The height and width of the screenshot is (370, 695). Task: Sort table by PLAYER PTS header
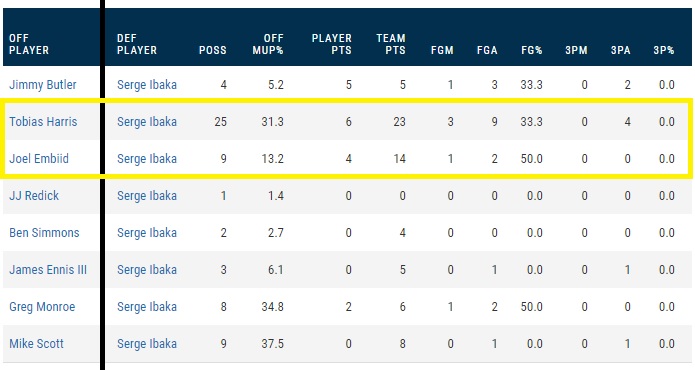(332, 44)
